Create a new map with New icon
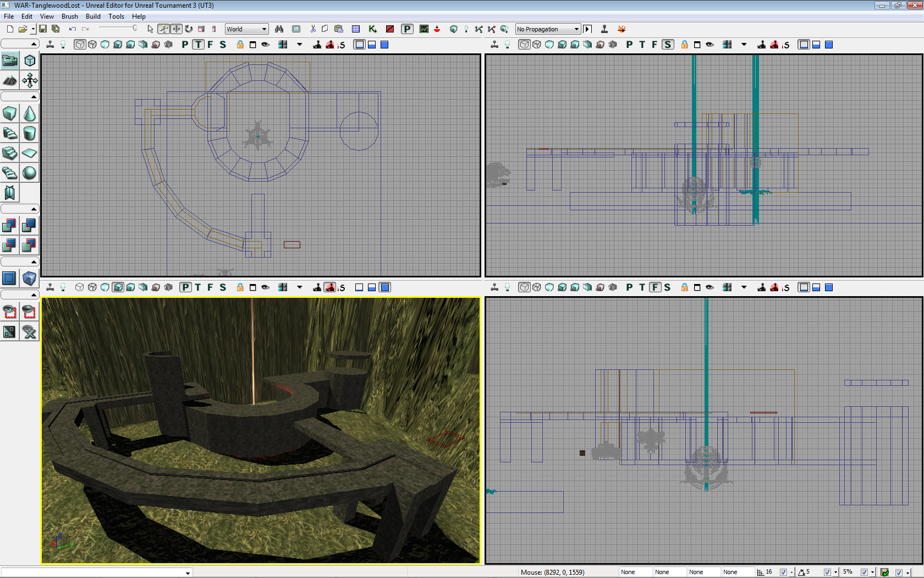Image resolution: width=924 pixels, height=578 pixels. pos(10,29)
